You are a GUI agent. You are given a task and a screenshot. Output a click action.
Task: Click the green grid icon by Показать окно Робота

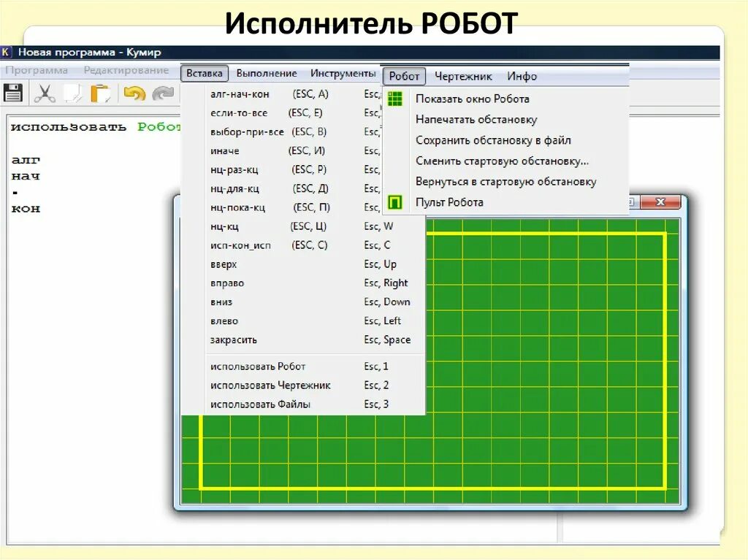click(395, 99)
